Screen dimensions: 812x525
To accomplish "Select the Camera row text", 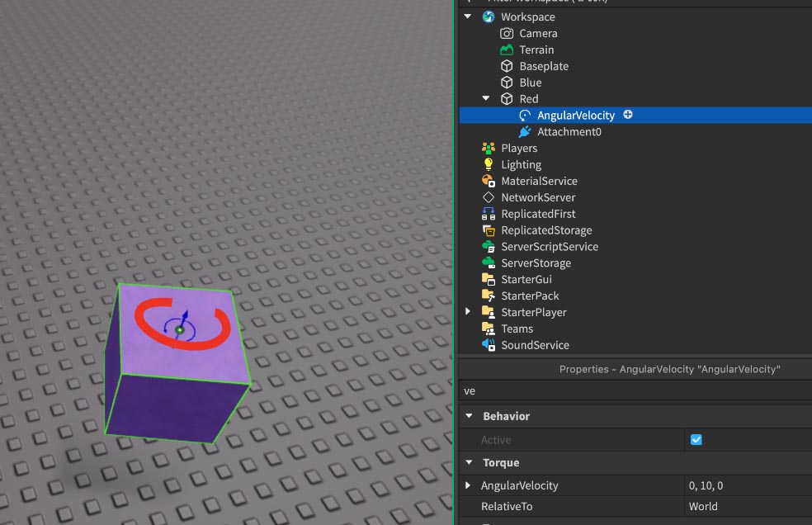I will pos(539,33).
